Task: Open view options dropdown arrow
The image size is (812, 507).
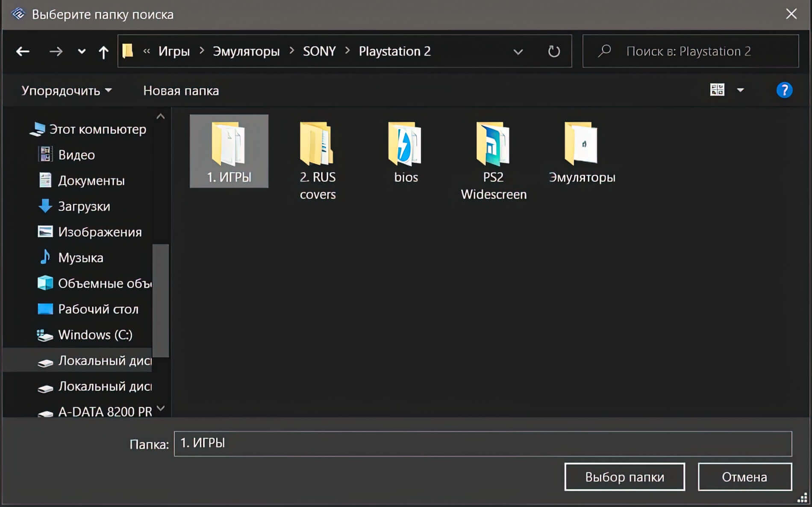Action: [x=740, y=90]
